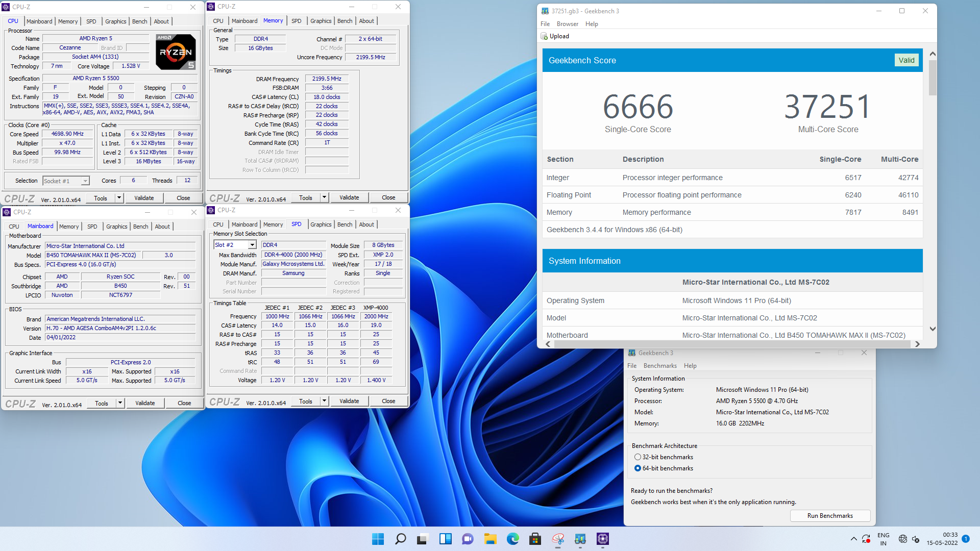Image resolution: width=980 pixels, height=551 pixels.
Task: Open Tools dropdown arrow in CPU-Z Mainboard window
Action: (x=120, y=403)
